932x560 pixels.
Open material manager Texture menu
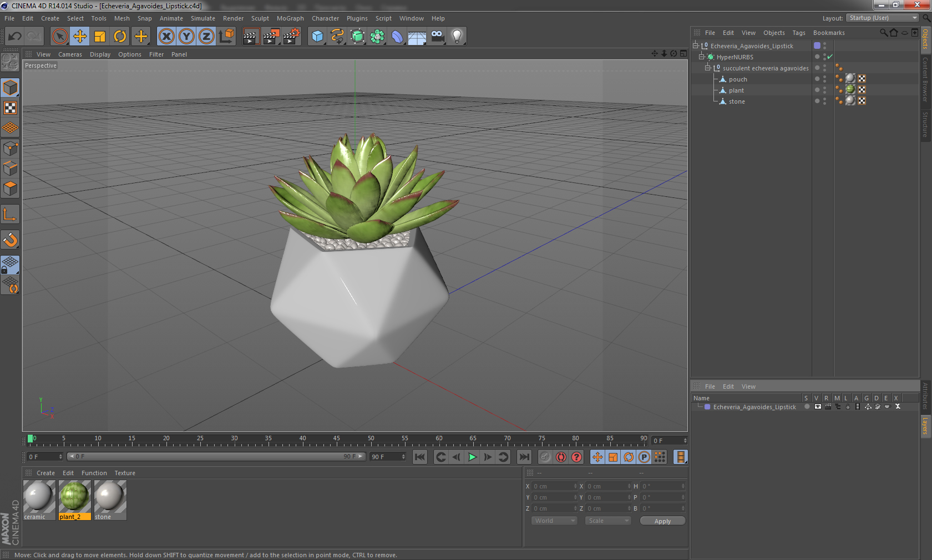(125, 473)
